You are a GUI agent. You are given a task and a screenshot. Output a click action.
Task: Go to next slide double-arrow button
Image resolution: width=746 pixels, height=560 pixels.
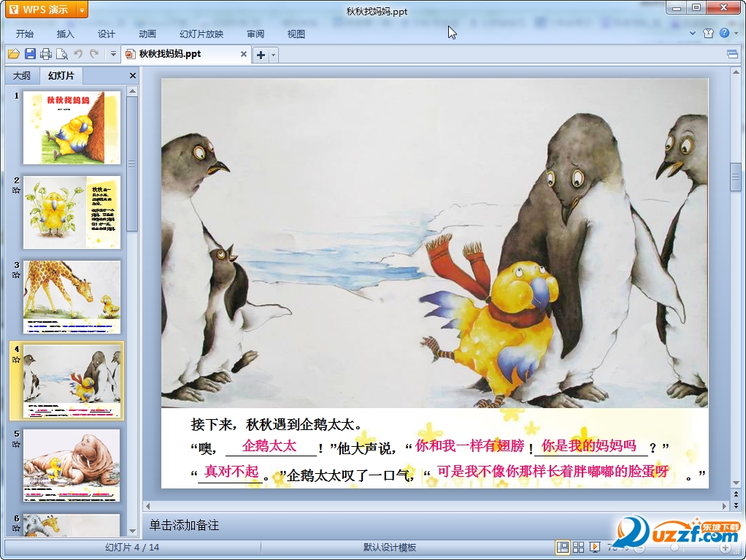pyautogui.click(x=736, y=505)
